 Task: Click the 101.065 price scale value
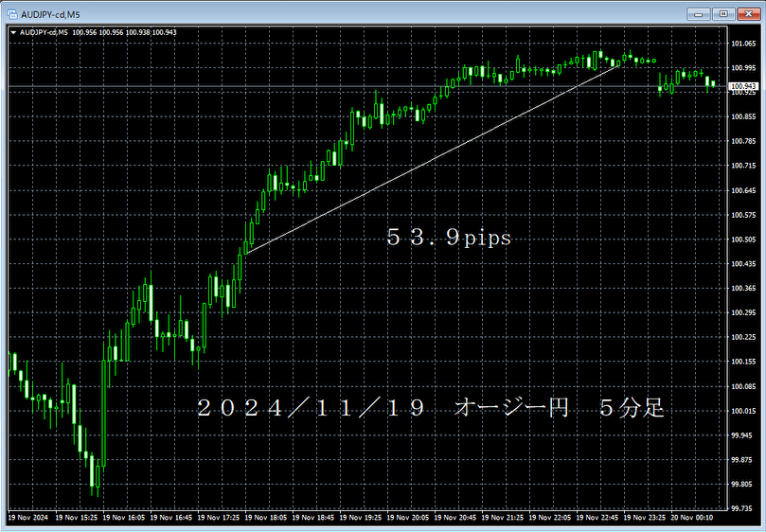[x=743, y=44]
